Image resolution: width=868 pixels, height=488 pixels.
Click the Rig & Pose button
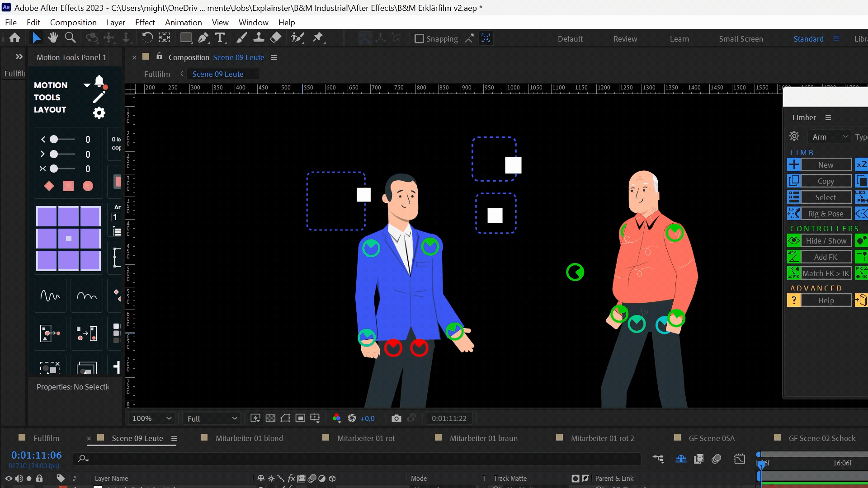click(826, 214)
